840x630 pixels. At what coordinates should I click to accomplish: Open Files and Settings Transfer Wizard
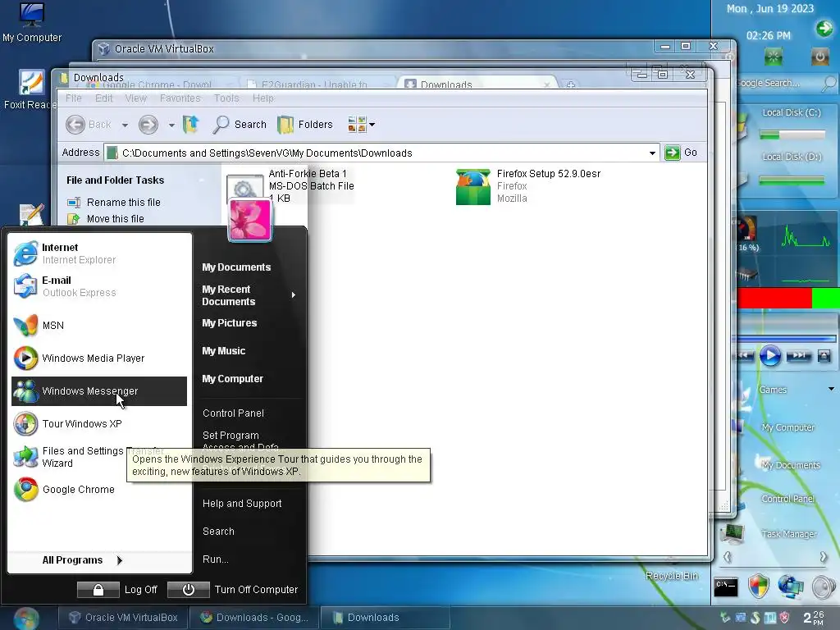[x=99, y=456]
